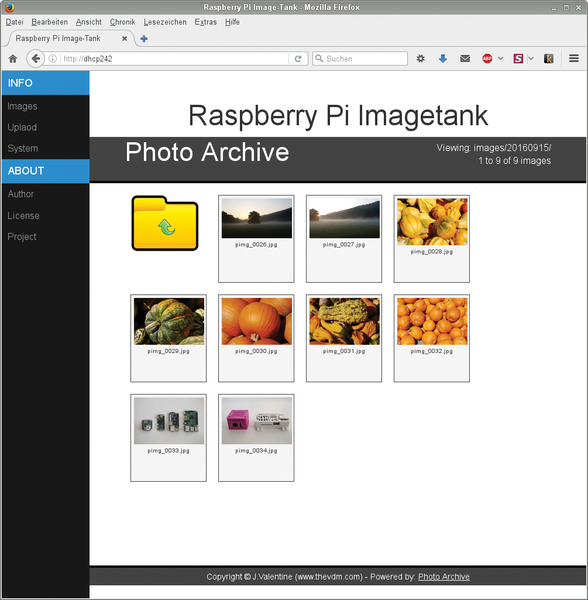Click the Copyright J.Valentine footer text
The width and height of the screenshot is (588, 600).
[284, 577]
